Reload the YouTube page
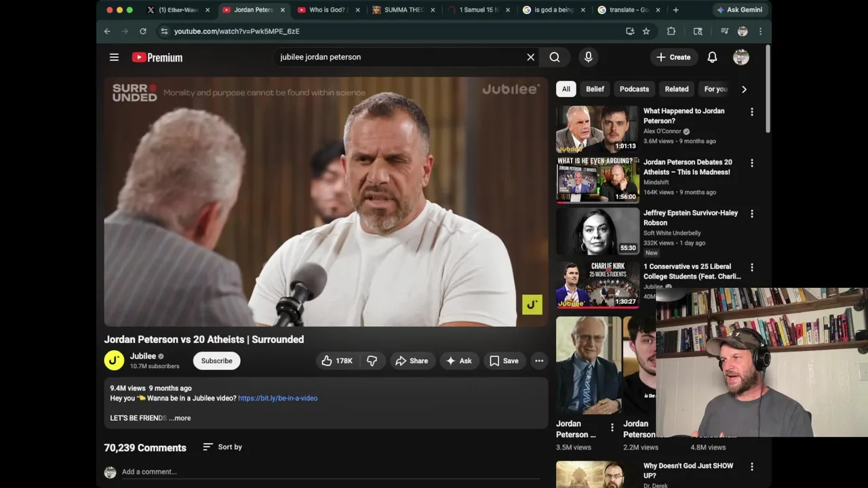This screenshot has width=868, height=488. click(142, 31)
